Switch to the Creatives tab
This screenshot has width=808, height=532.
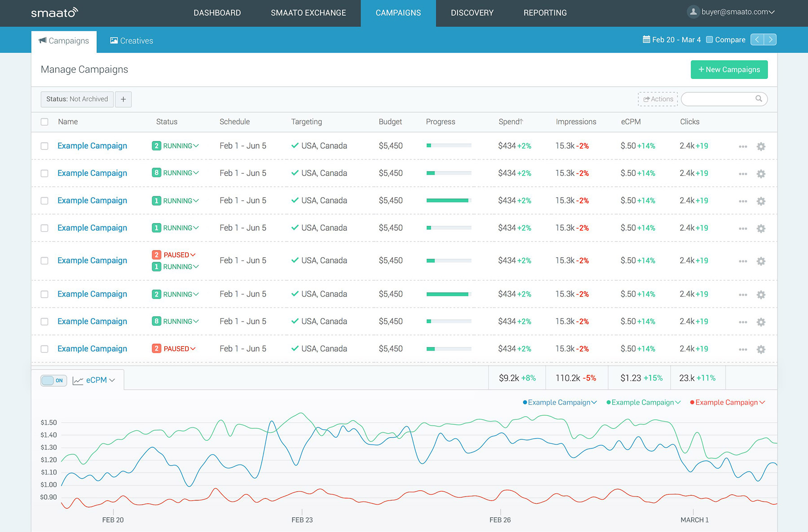tap(132, 41)
